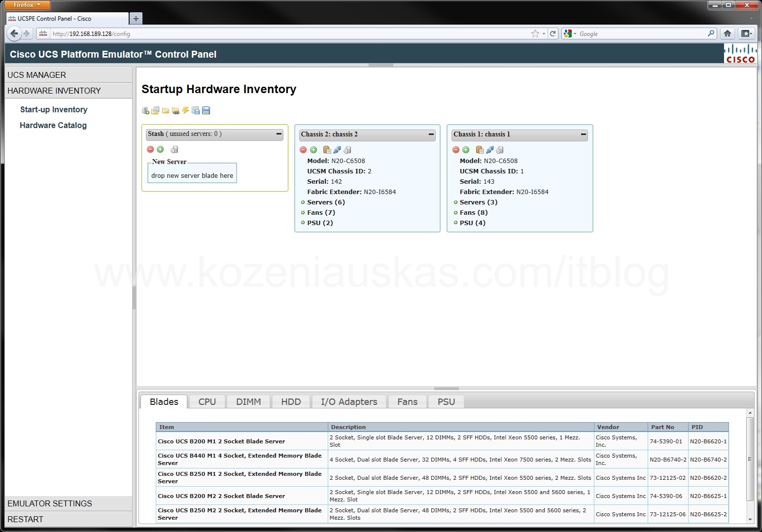The width and height of the screenshot is (762, 532).
Task: Collapse Chassis 1 panel with minus button
Action: pos(584,134)
